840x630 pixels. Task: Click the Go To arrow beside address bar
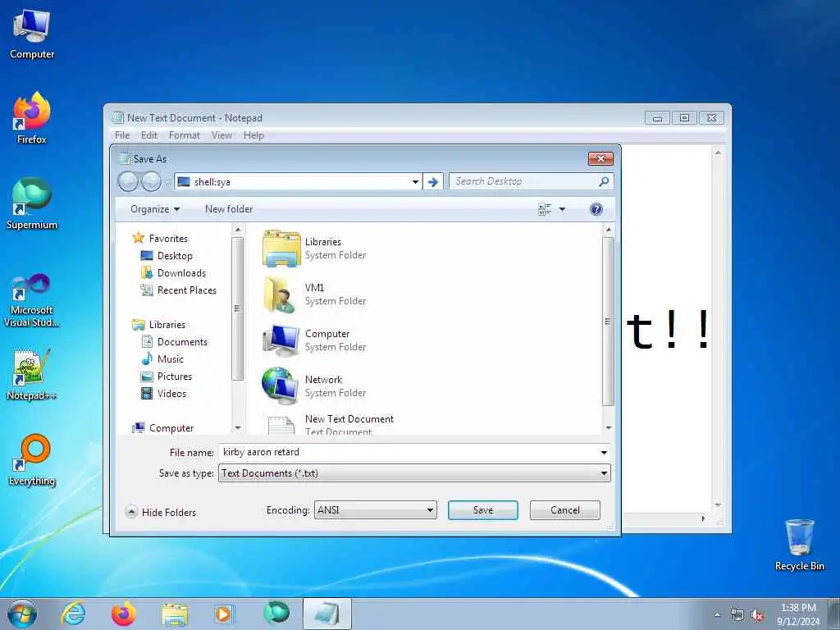[433, 182]
